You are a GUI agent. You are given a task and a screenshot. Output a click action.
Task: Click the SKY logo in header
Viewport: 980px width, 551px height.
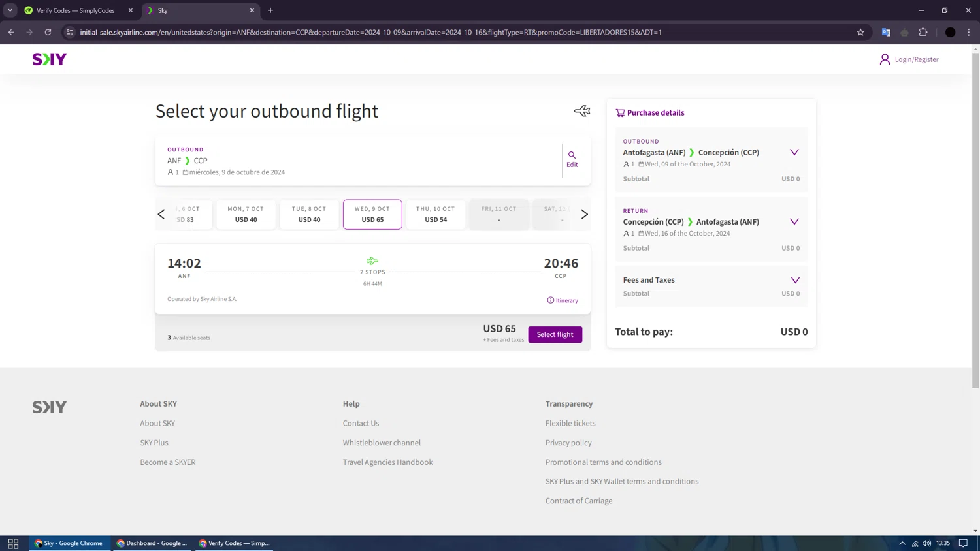click(x=50, y=59)
